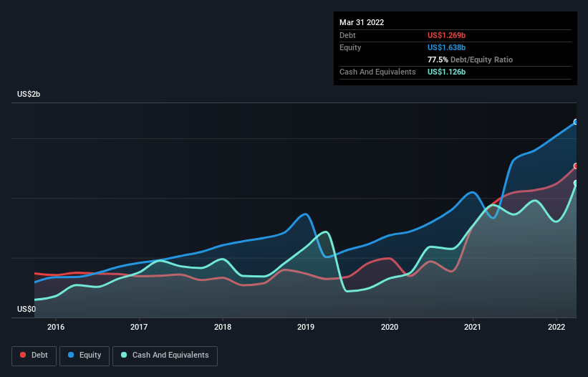
Task: Click the red dot beside Debt legend
Action: (24, 355)
